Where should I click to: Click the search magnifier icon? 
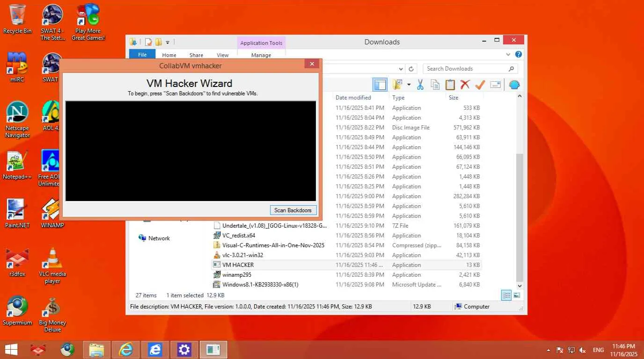click(x=512, y=69)
